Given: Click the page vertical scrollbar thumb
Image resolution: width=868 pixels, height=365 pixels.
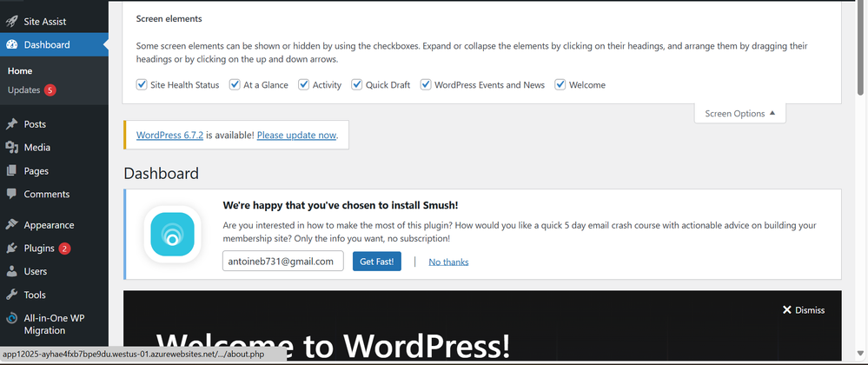Looking at the screenshot, I should point(860,49).
